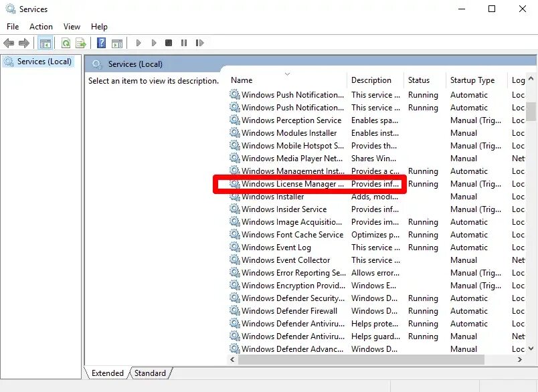Click the Restart Service icon

point(199,43)
